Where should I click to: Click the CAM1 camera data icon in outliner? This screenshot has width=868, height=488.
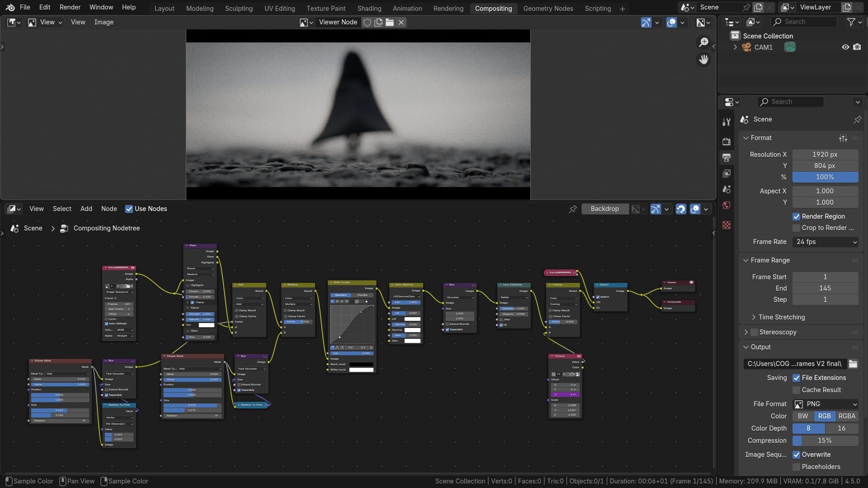point(790,47)
